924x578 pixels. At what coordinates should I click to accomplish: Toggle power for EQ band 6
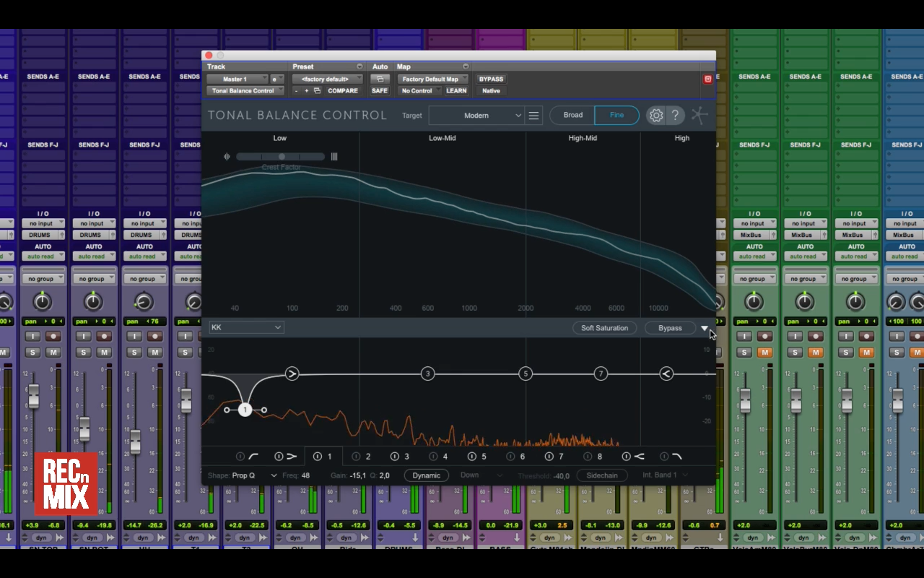[x=510, y=457]
